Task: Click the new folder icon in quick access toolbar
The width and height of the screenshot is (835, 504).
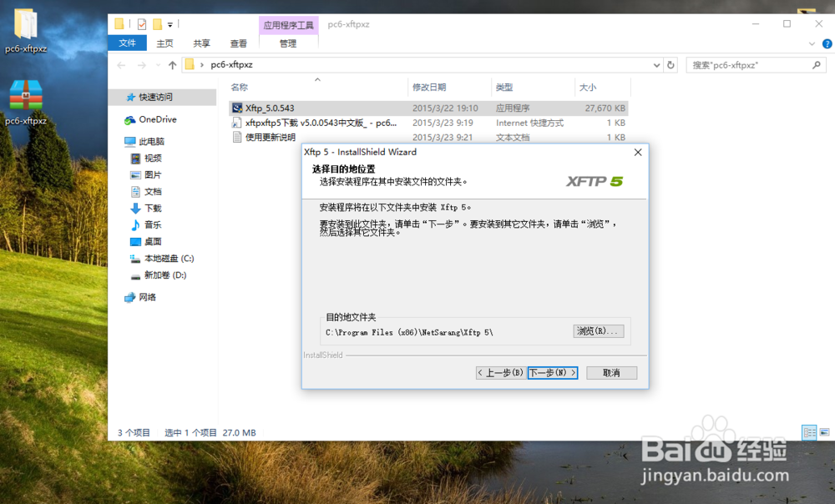Action: 157,24
